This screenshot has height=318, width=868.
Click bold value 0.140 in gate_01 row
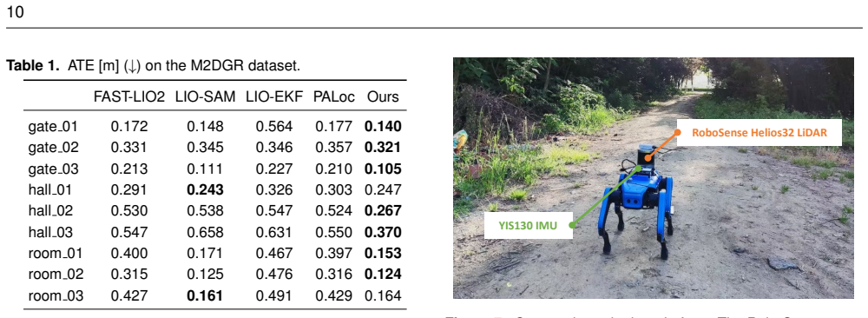pos(383,127)
